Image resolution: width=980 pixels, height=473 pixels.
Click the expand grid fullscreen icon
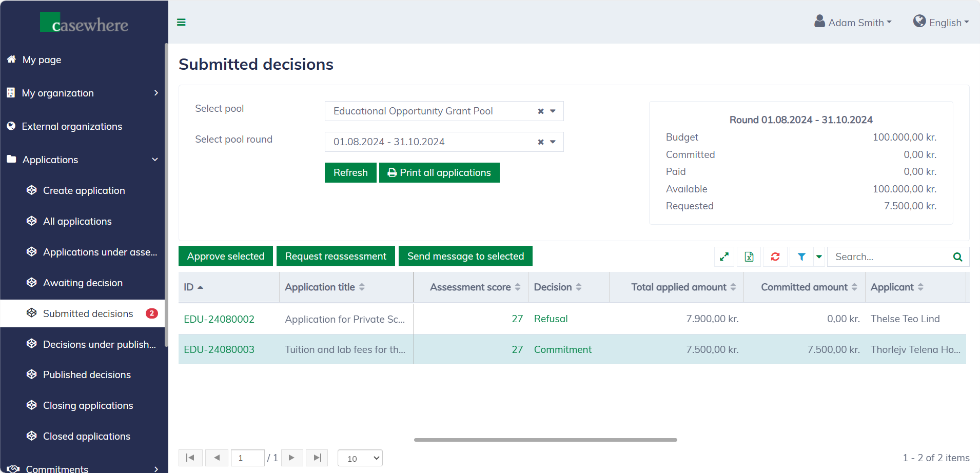point(724,257)
